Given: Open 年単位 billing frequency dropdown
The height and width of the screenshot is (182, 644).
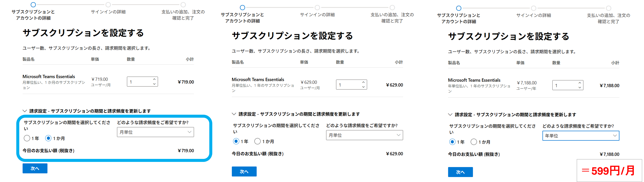Looking at the screenshot, I should (x=581, y=136).
